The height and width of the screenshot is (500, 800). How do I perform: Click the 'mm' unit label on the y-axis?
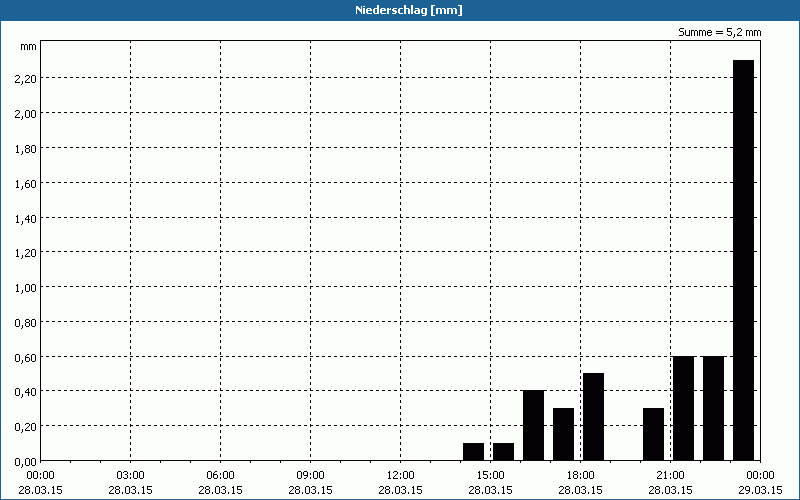coord(29,46)
